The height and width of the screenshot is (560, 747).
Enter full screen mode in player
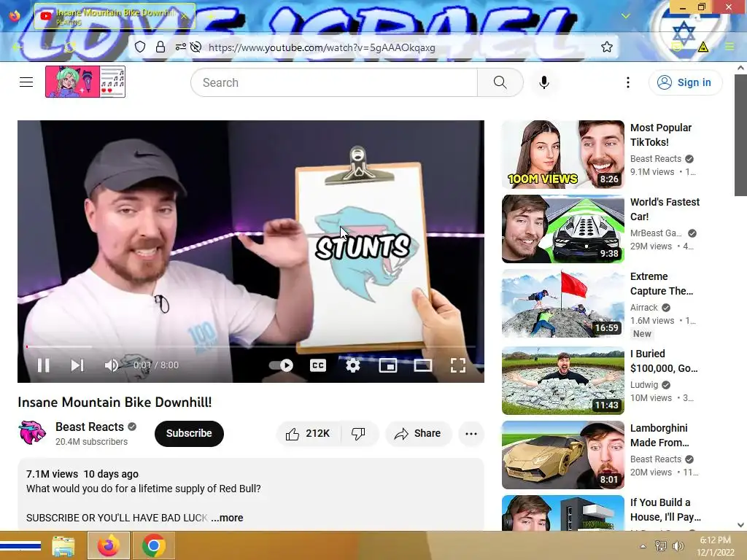[x=458, y=365]
